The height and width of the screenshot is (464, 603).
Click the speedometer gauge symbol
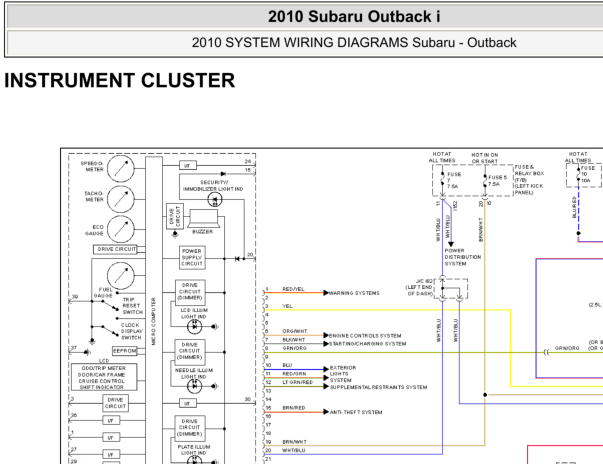click(121, 168)
